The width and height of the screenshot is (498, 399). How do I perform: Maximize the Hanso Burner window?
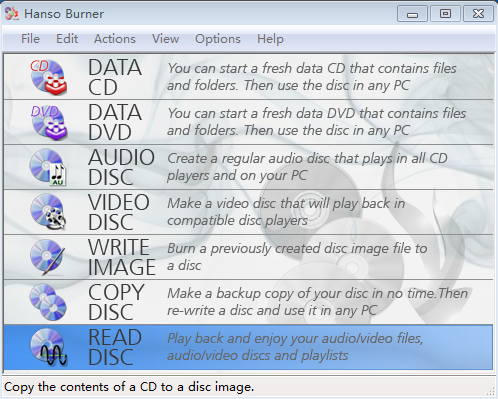point(445,14)
